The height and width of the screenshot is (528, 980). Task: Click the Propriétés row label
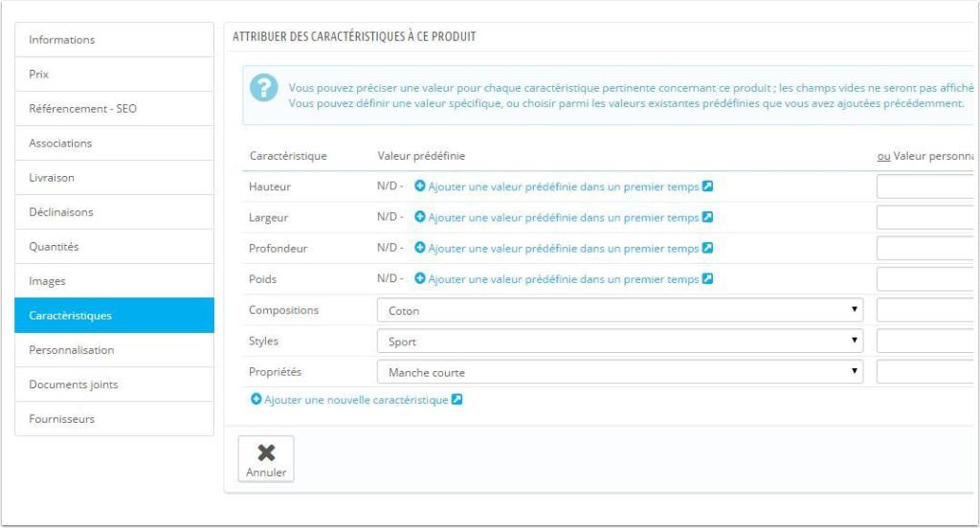point(275,372)
